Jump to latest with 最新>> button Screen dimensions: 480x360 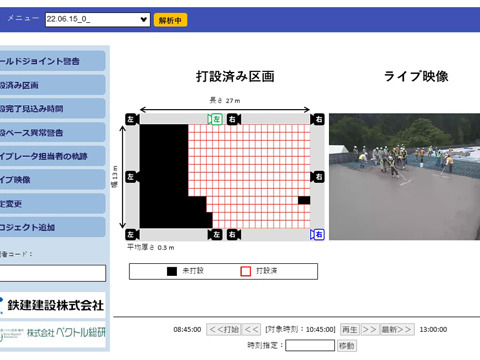tap(397, 329)
